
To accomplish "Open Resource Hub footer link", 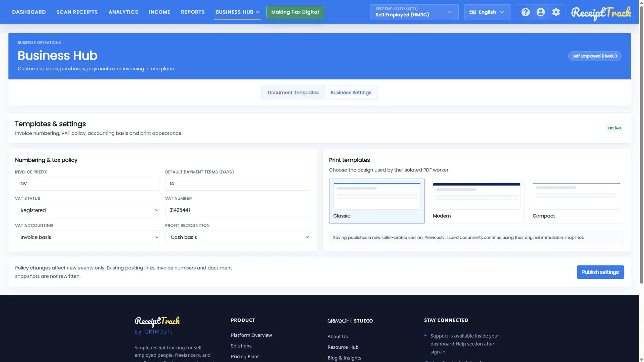I will 343,347.
